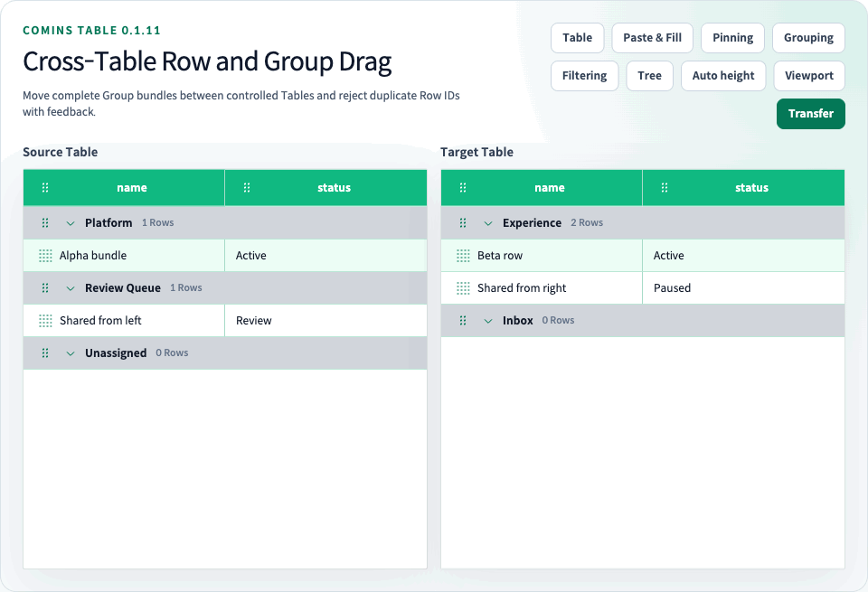The width and height of the screenshot is (868, 592).
Task: Open the Grouping demo tab
Action: click(x=808, y=38)
